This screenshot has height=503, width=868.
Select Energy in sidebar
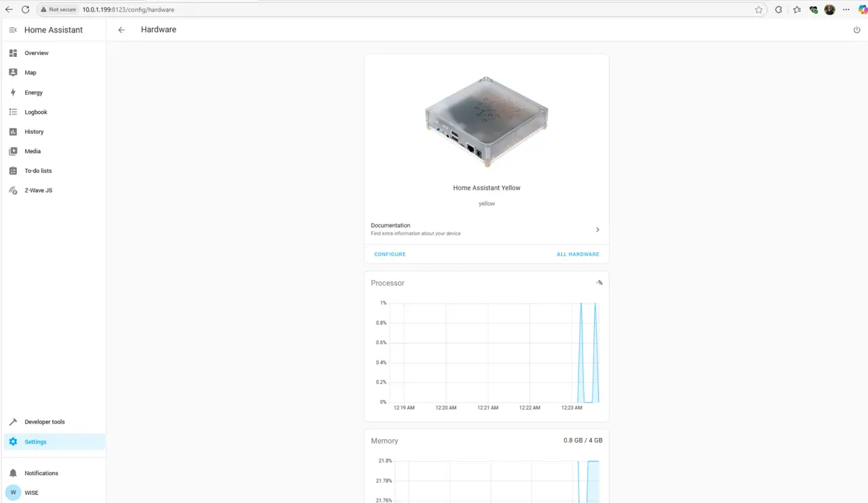34,92
